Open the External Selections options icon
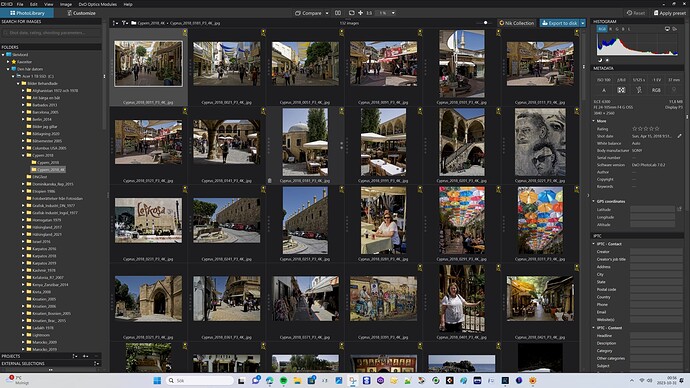The width and height of the screenshot is (690, 388). (96, 363)
